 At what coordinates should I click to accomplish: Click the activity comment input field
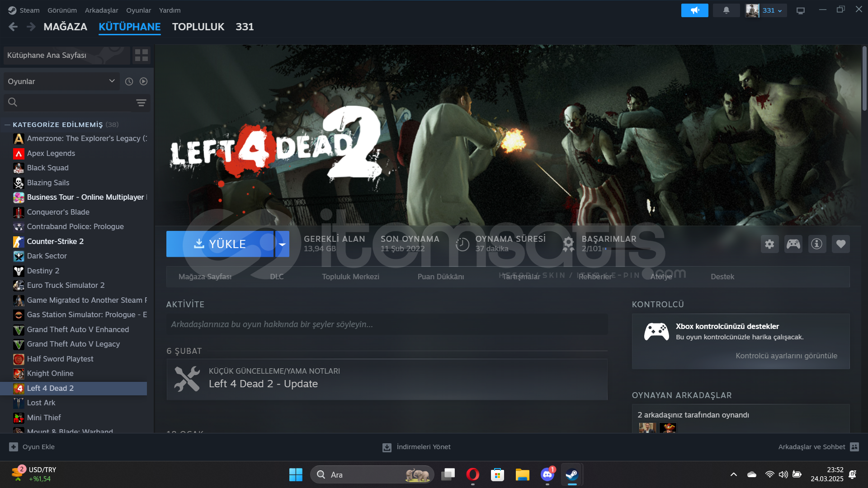click(387, 324)
